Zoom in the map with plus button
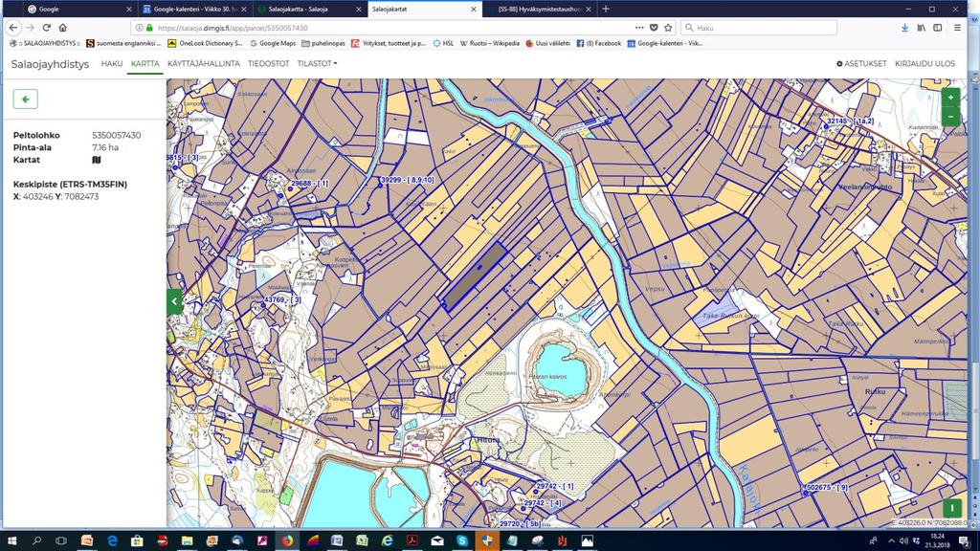Screen dimensions: 980x551 pos(950,97)
